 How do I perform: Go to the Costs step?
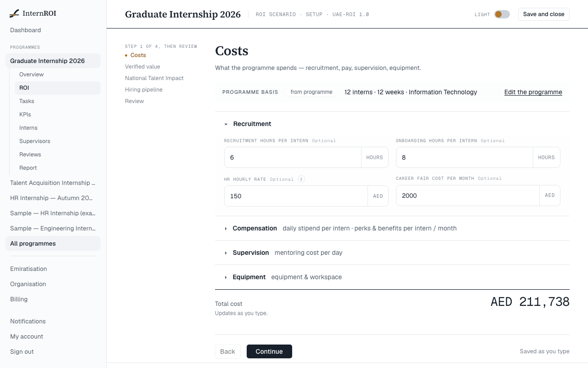(138, 55)
